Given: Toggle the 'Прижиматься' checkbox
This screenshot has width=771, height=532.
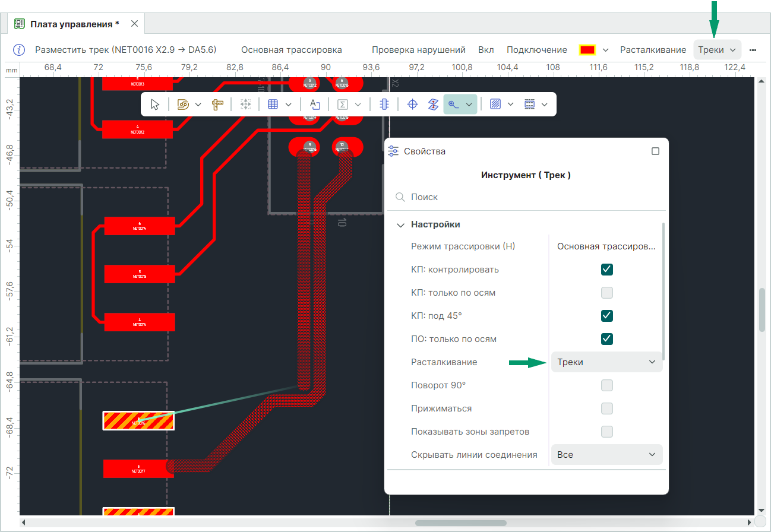Looking at the screenshot, I should (606, 409).
